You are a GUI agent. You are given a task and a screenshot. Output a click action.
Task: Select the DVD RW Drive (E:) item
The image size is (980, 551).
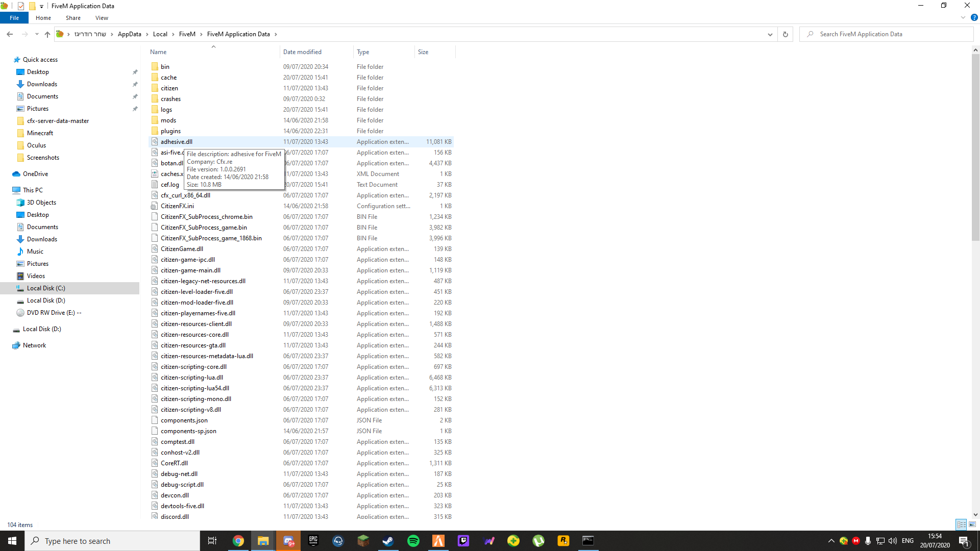(54, 313)
